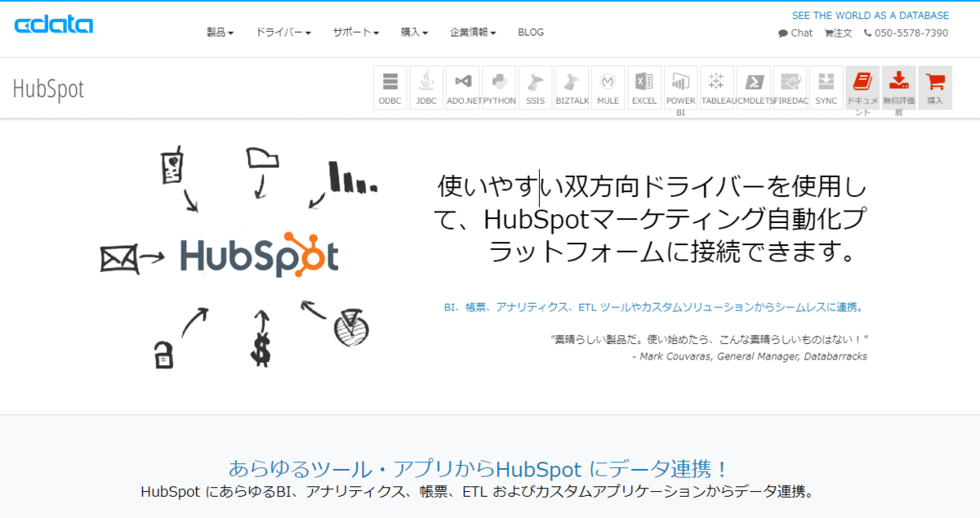Click the HubSpot にあらゆるBI subheading text
980x518 pixels.
478,493
